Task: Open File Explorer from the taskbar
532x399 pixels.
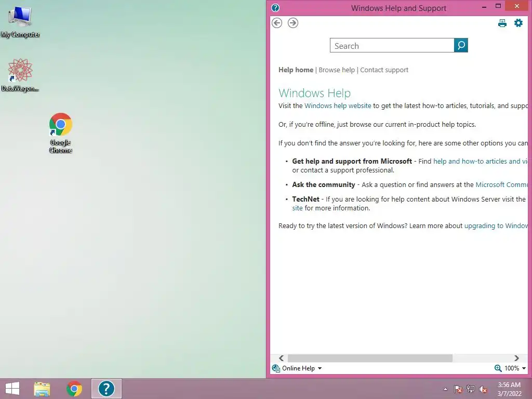Action: click(x=42, y=389)
